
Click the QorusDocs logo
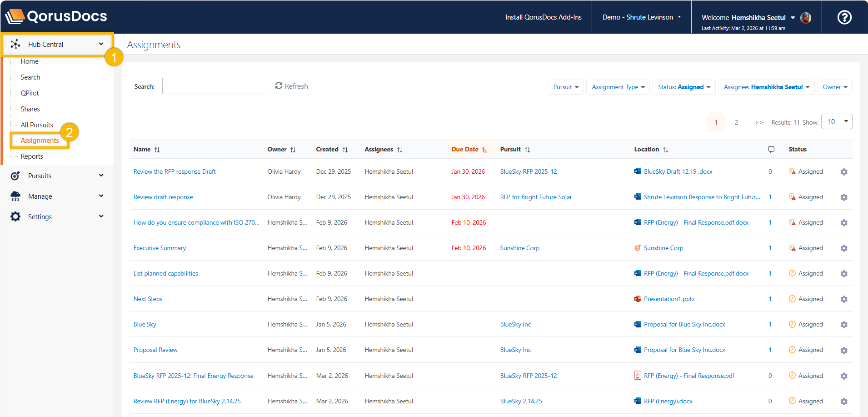56,16
